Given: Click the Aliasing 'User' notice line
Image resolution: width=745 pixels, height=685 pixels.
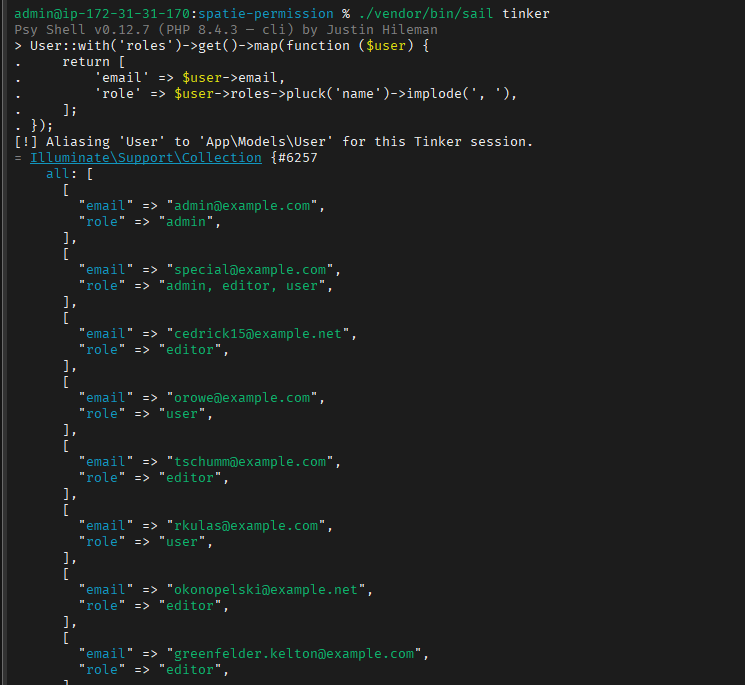Looking at the screenshot, I should tap(274, 142).
